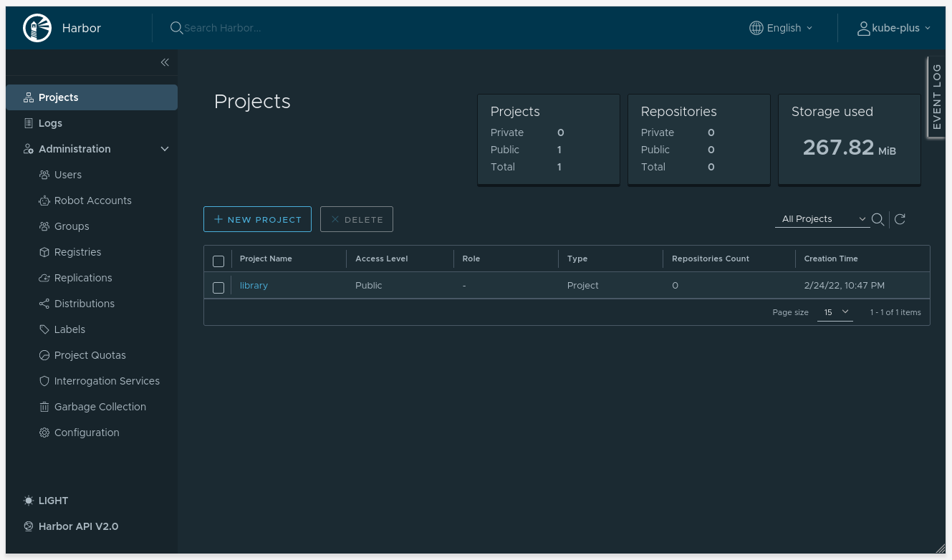
Task: Sort by Access Level column header
Action: 382,259
